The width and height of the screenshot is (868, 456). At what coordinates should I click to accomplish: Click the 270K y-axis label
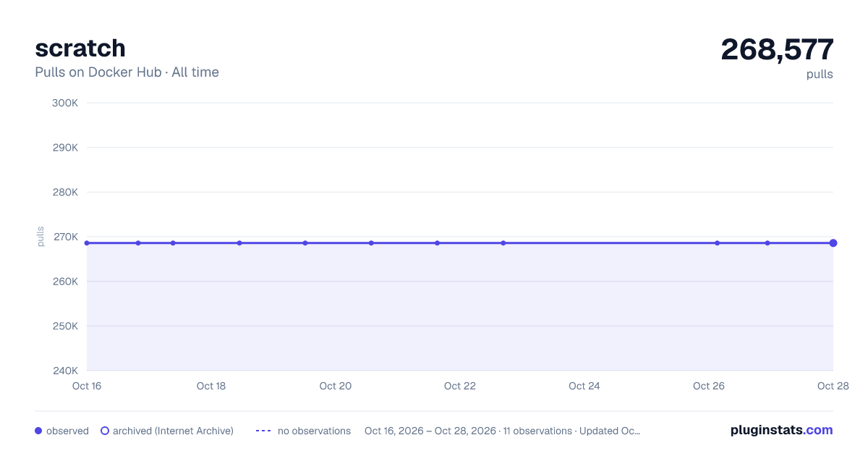[x=65, y=237]
